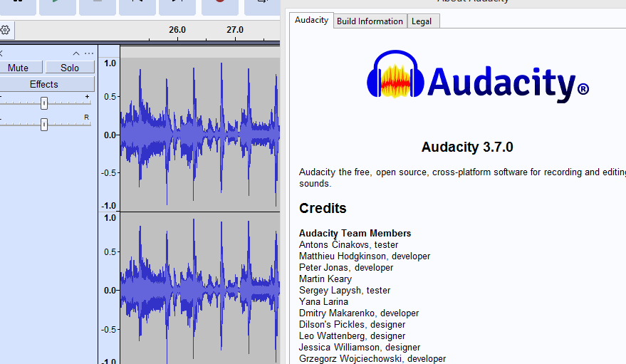Click in the lower channel waveform
This screenshot has height=364, width=626.
(x=199, y=288)
